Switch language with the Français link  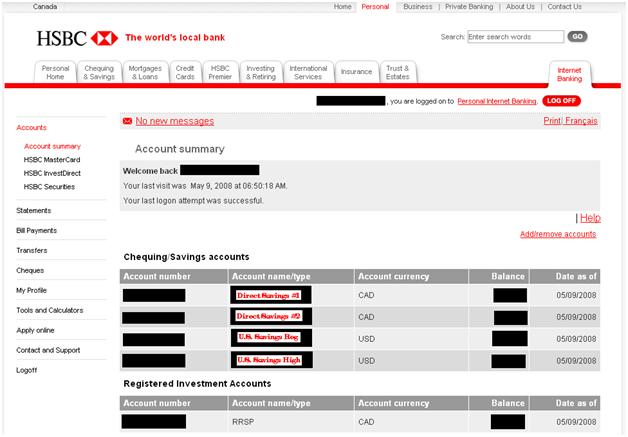tap(580, 121)
